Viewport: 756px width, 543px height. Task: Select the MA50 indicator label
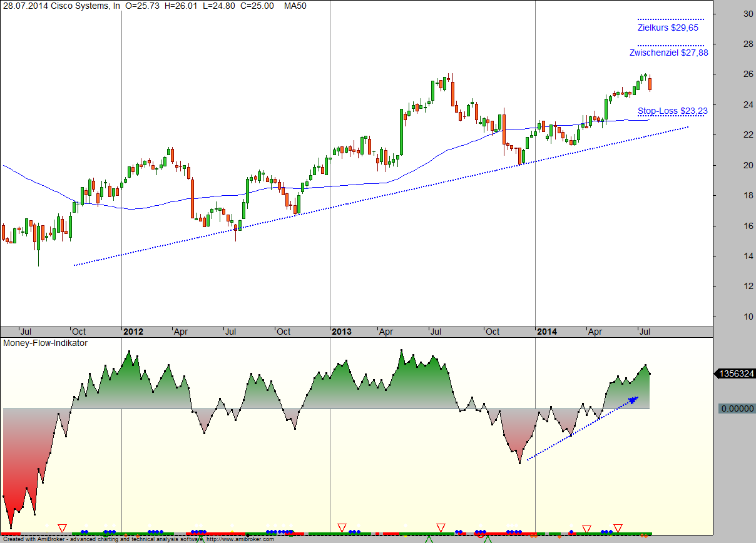tap(295, 6)
